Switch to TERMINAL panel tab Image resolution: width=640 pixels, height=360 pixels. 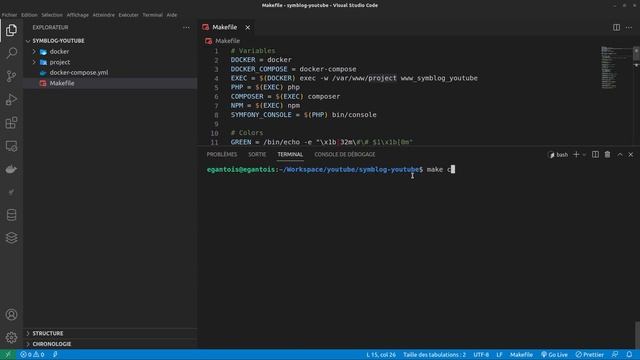[x=290, y=154]
